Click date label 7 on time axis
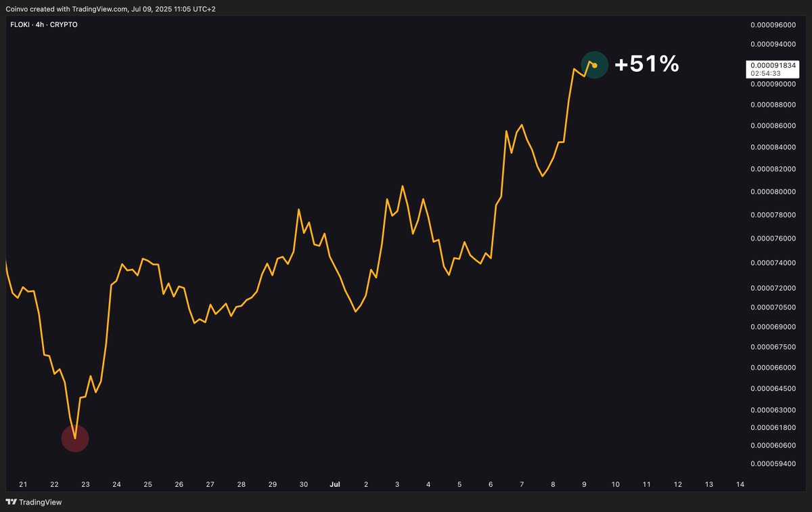This screenshot has width=812, height=512. 522,484
